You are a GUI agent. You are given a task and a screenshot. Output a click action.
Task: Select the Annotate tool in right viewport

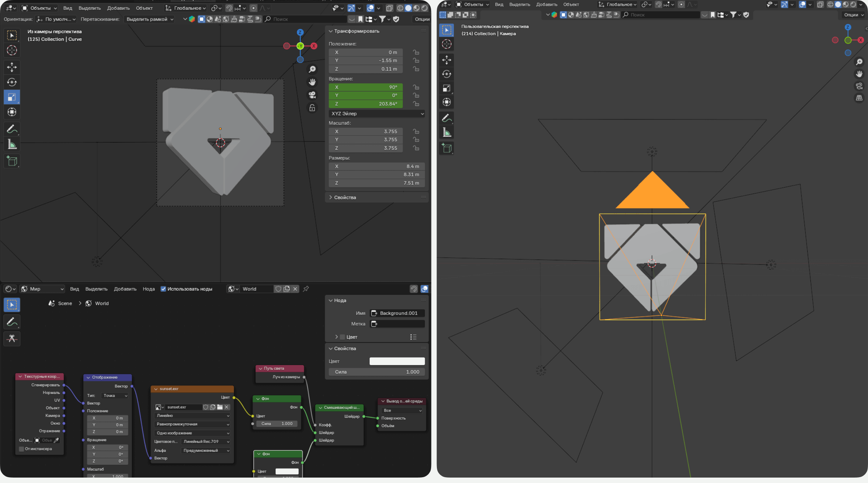(x=447, y=118)
